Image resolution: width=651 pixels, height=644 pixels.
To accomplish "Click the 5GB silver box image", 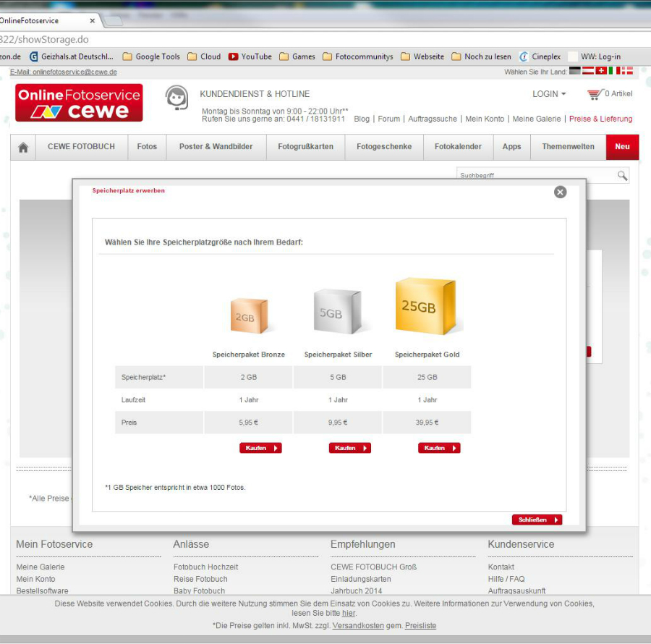I will point(338,311).
